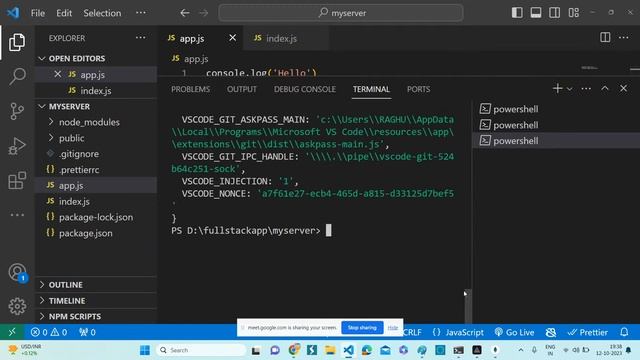Toggle the primary side bar layout icon
The width and height of the screenshot is (640, 360).
tap(517, 13)
